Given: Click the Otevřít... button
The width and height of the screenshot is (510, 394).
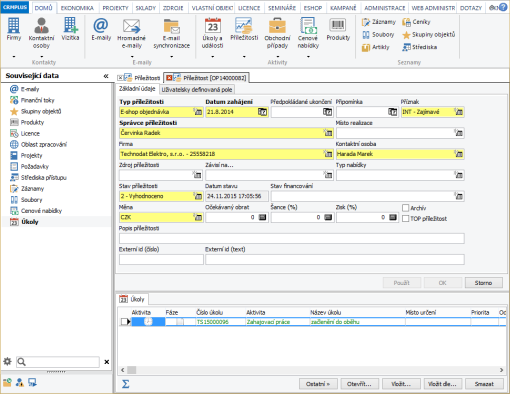Looking at the screenshot, I should click(x=359, y=384).
